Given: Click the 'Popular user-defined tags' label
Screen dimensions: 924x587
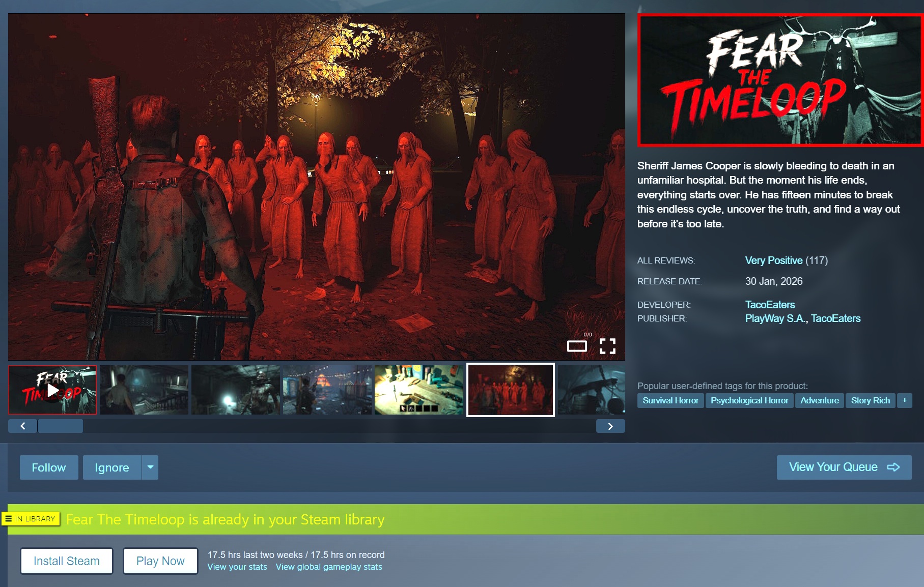Looking at the screenshot, I should point(722,386).
